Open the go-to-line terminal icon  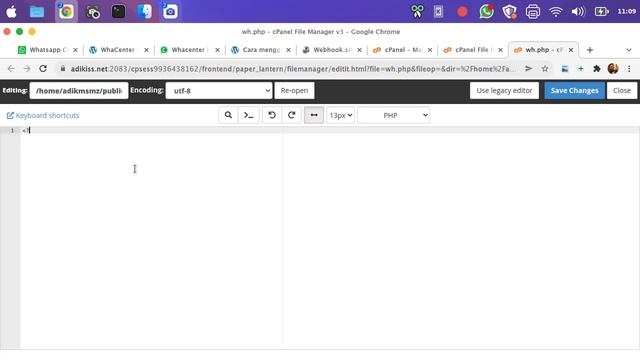point(249,115)
